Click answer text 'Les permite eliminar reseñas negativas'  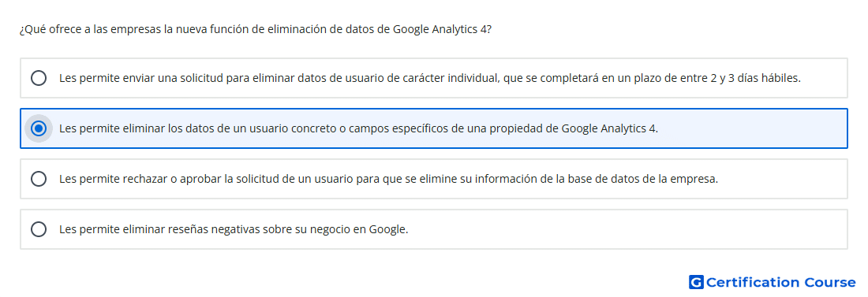[x=234, y=229]
